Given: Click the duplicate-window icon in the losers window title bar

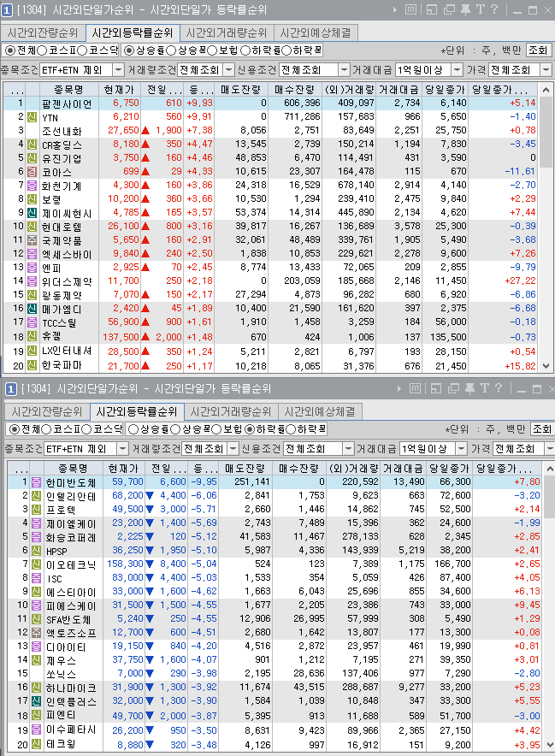Looking at the screenshot, I should point(453,388).
